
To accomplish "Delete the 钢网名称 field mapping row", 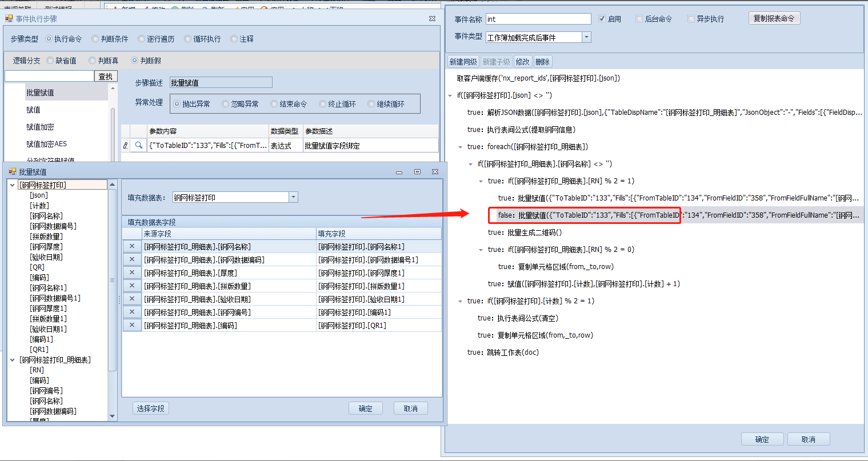I will point(132,246).
